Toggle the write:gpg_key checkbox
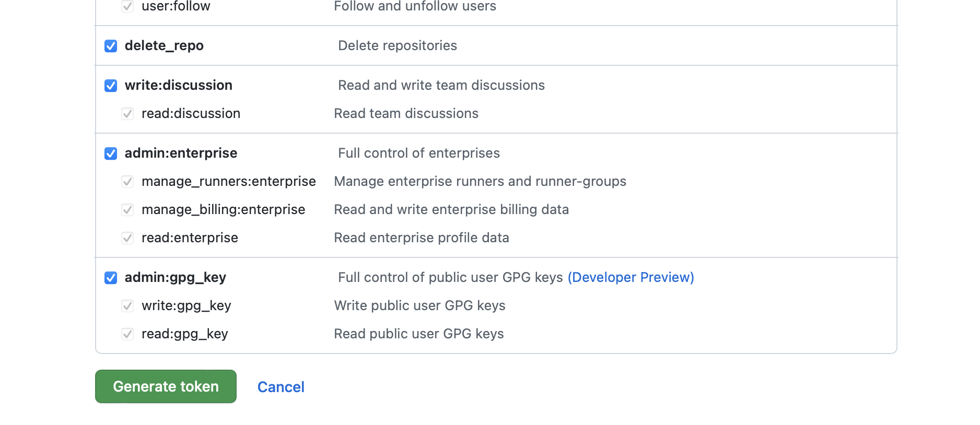 click(x=127, y=306)
